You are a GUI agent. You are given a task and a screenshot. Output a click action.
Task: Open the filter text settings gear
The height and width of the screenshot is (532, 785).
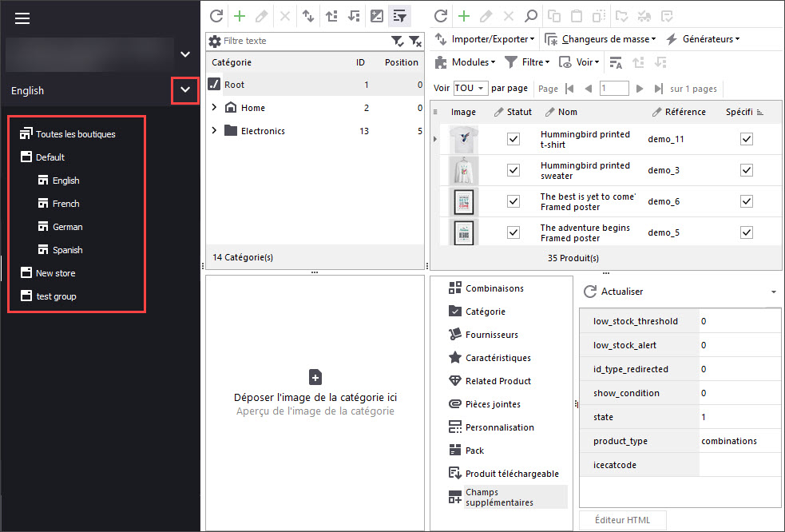(215, 41)
